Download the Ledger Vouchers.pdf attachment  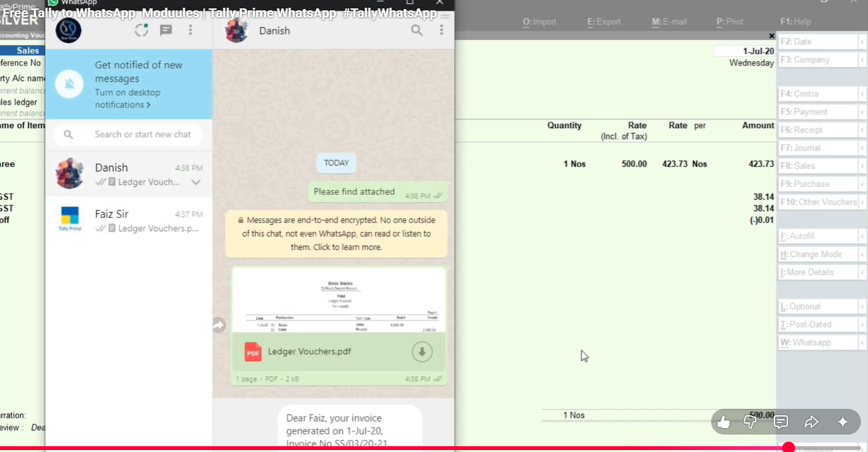[422, 351]
